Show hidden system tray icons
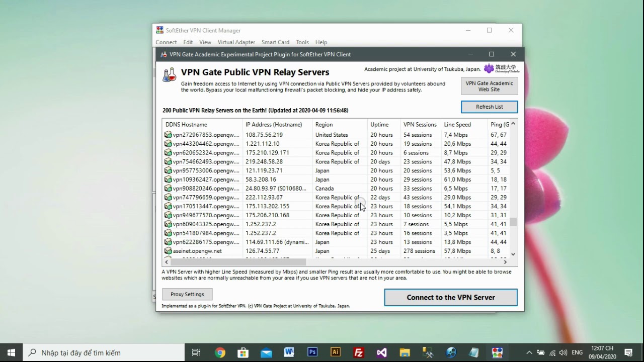Image resolution: width=644 pixels, height=362 pixels. pos(529,352)
